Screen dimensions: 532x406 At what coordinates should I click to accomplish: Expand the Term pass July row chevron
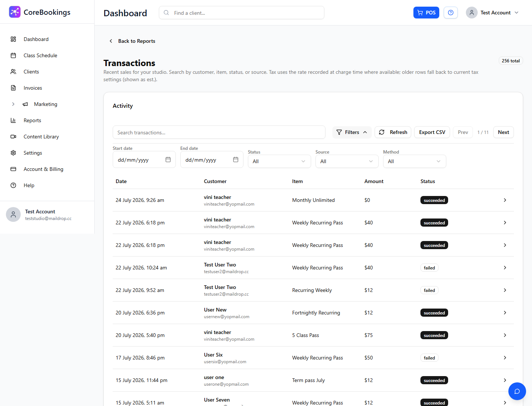click(505, 380)
